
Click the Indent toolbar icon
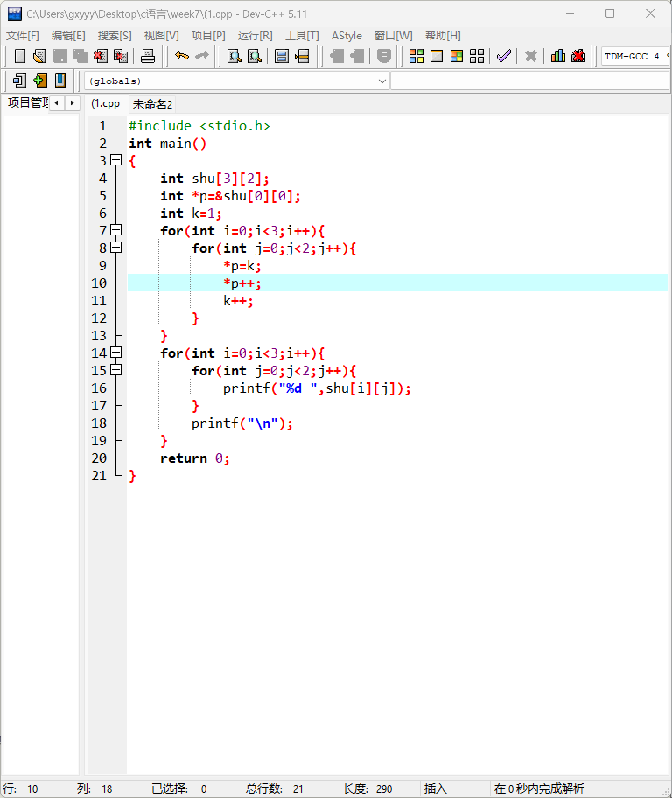click(x=336, y=56)
